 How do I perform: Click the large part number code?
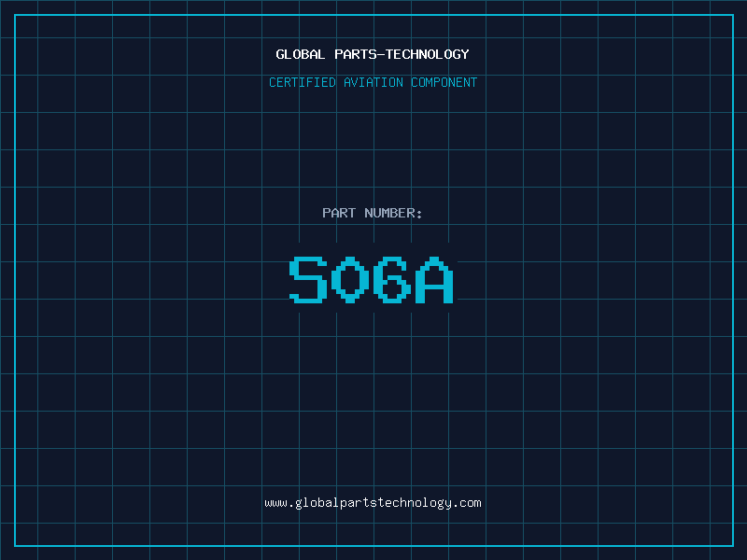372,281
